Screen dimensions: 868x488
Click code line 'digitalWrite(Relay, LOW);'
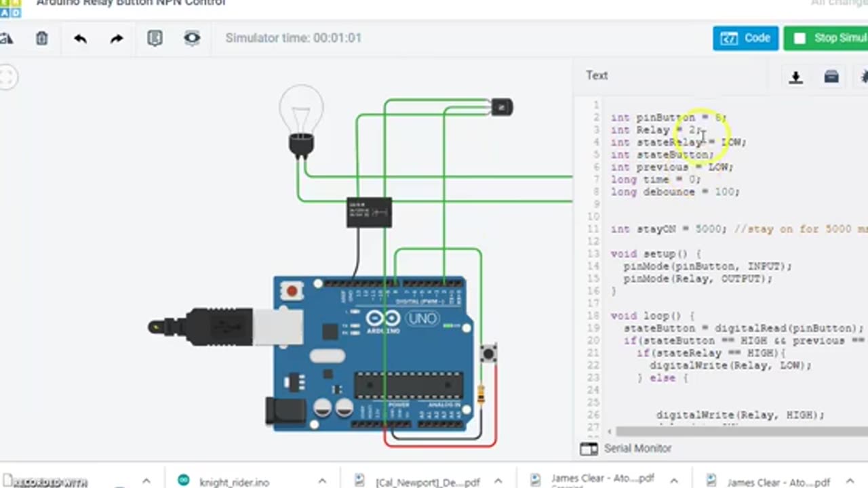click(x=730, y=365)
